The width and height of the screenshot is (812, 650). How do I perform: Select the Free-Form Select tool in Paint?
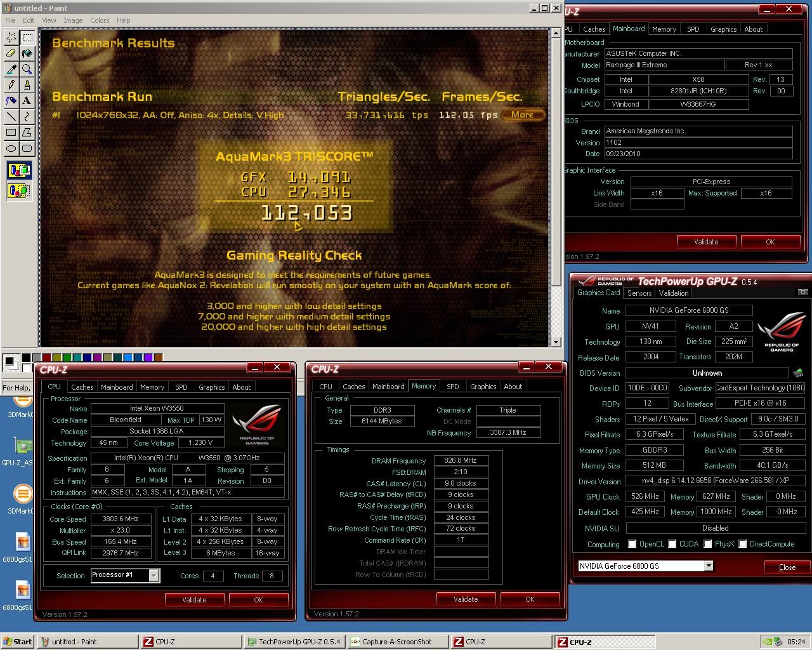(x=11, y=37)
